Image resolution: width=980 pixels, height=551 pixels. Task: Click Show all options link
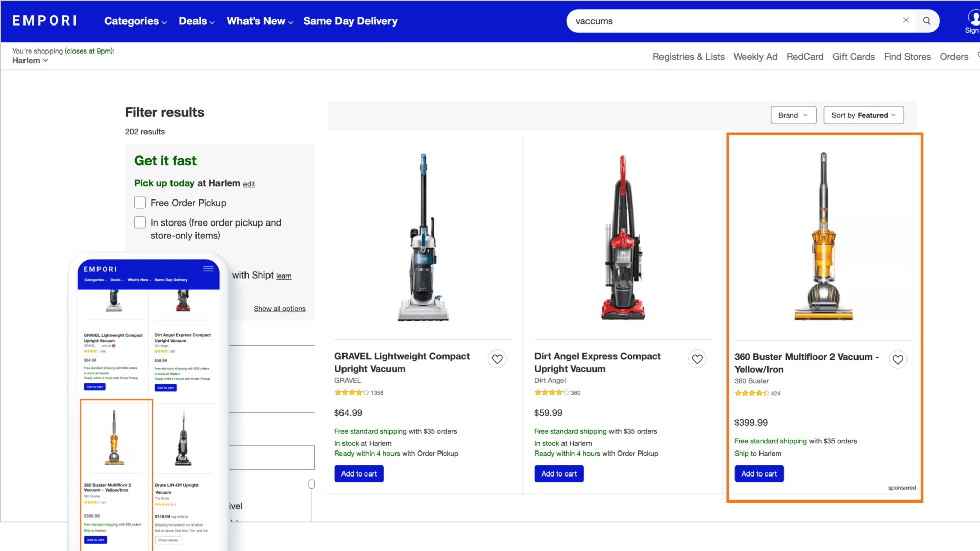279,308
